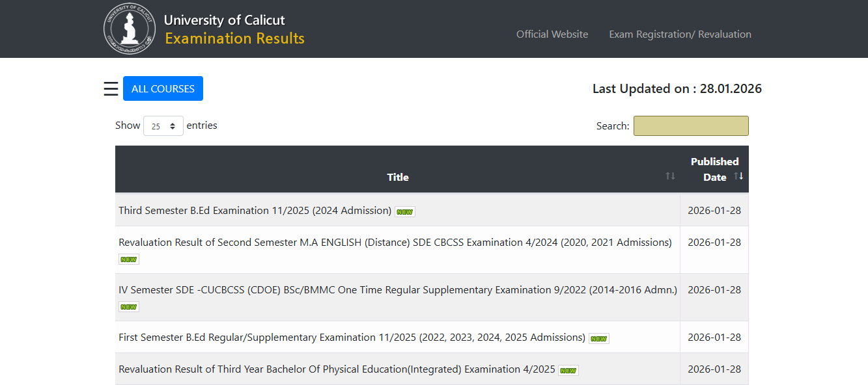Open Third Semester B.Ed Examination 11/2025 result
Screen dimensions: 868x385
point(255,210)
